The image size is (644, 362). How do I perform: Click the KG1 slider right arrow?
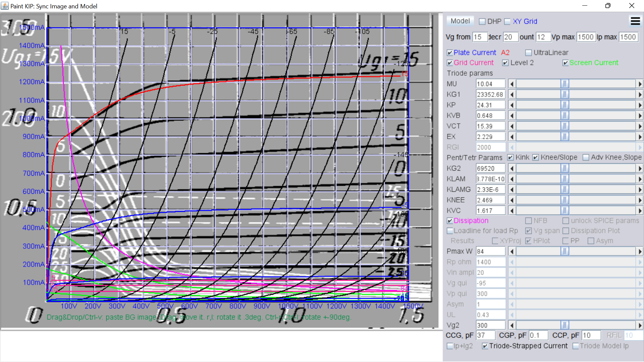pyautogui.click(x=640, y=95)
